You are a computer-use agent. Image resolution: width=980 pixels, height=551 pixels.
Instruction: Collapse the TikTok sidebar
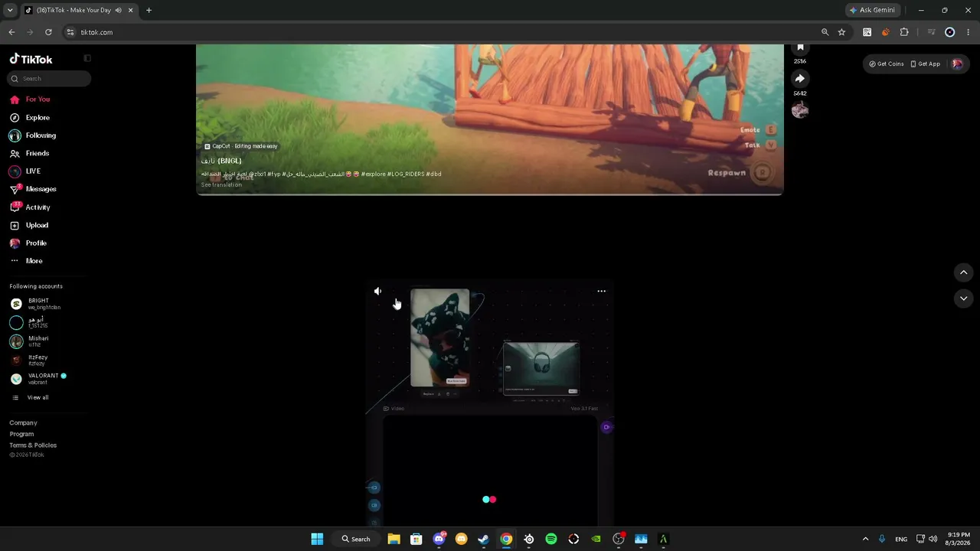click(x=87, y=58)
